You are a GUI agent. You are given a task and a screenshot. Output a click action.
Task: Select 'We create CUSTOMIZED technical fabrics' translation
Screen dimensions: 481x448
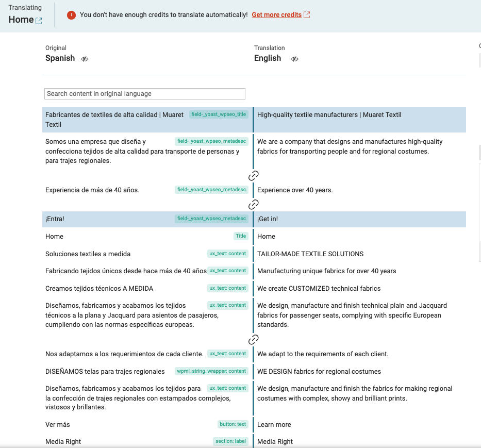(319, 289)
